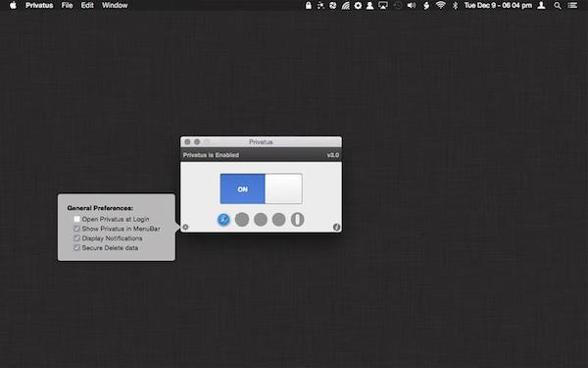Uncheck Show Privatus in MenuBar

pyautogui.click(x=76, y=229)
